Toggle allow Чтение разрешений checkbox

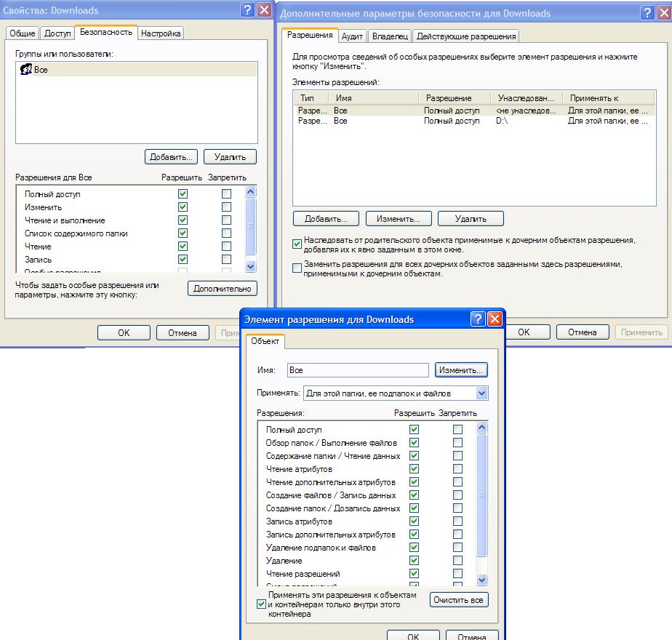414,574
